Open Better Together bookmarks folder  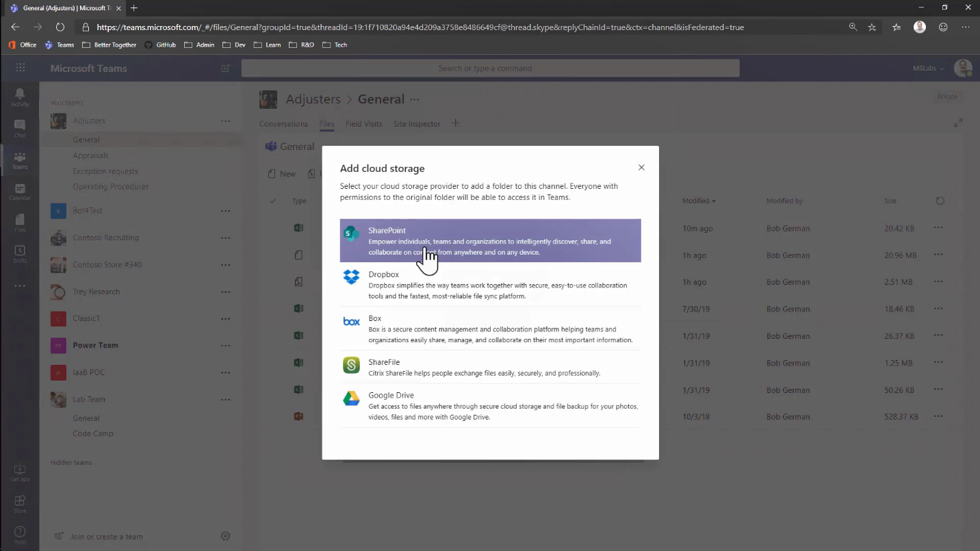pyautogui.click(x=109, y=44)
